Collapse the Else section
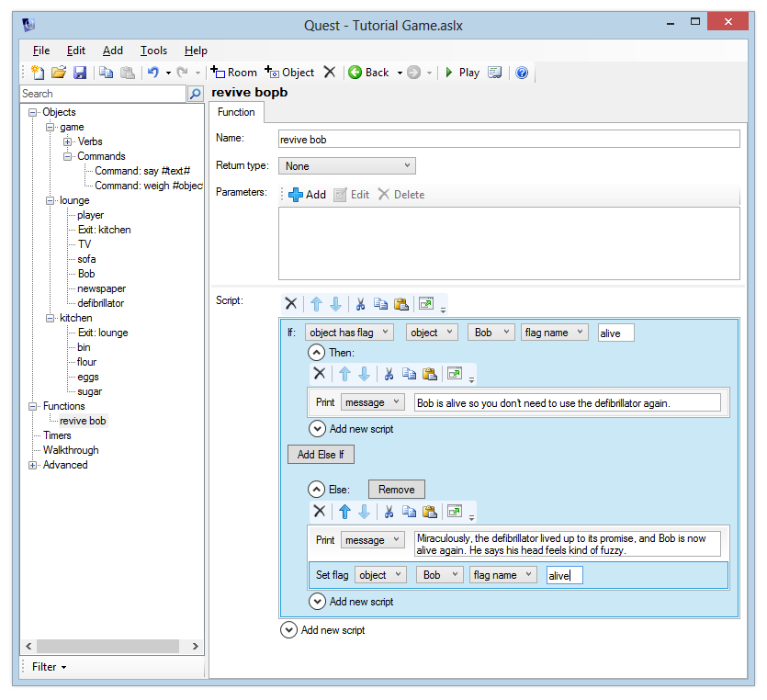Image resolution: width=767 pixels, height=700 pixels. click(317, 490)
